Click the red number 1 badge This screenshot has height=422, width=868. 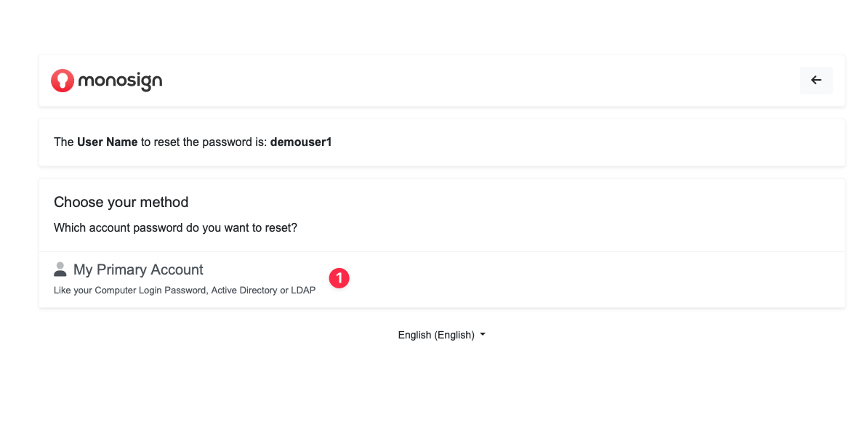[339, 278]
